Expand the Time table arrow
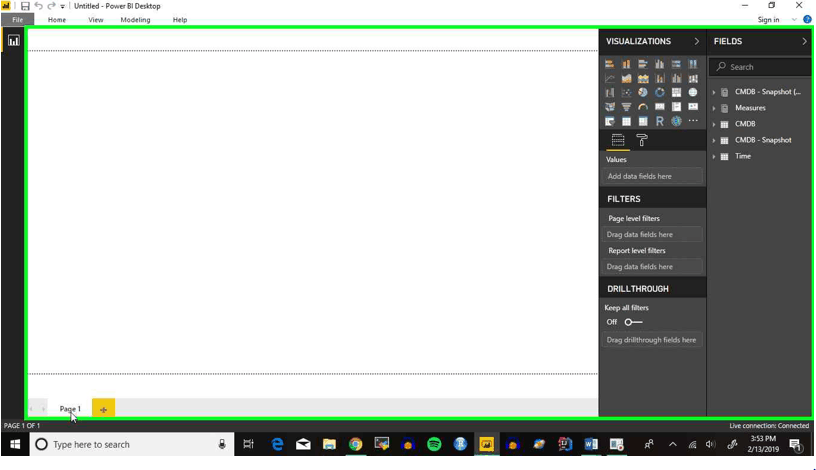Viewport: 816px width, 470px height. pos(714,157)
